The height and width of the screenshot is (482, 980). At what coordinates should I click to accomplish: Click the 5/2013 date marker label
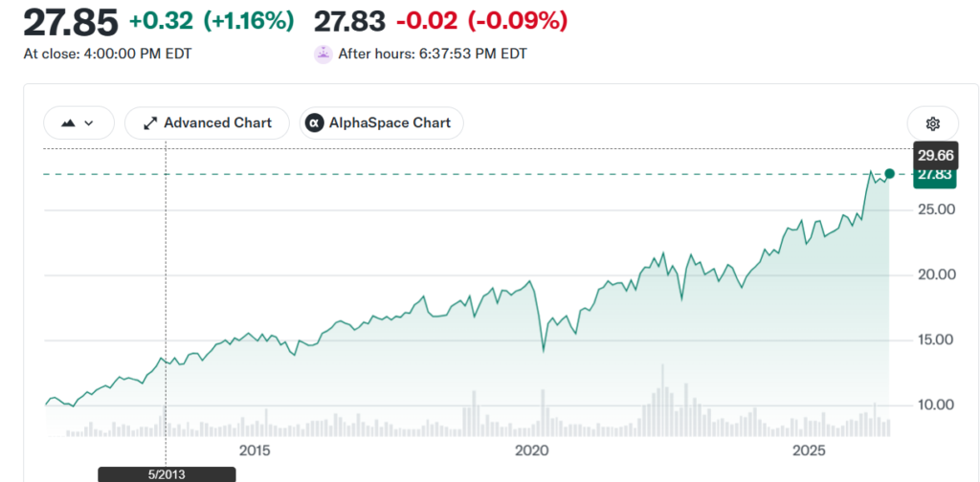[167, 474]
